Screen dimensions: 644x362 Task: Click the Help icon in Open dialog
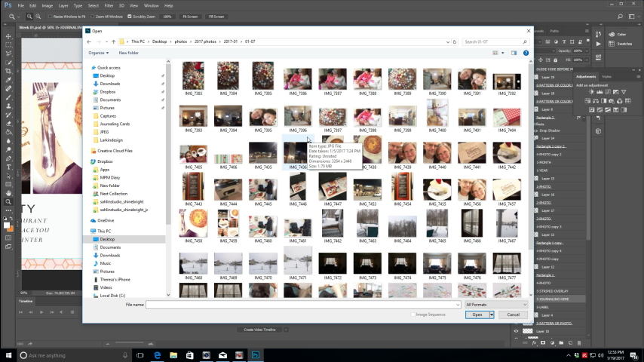526,53
